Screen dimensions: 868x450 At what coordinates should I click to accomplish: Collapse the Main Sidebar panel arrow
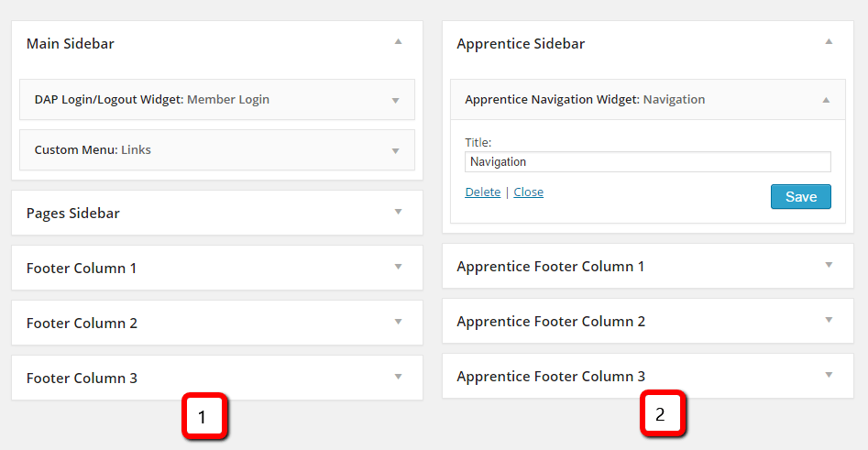tap(398, 42)
